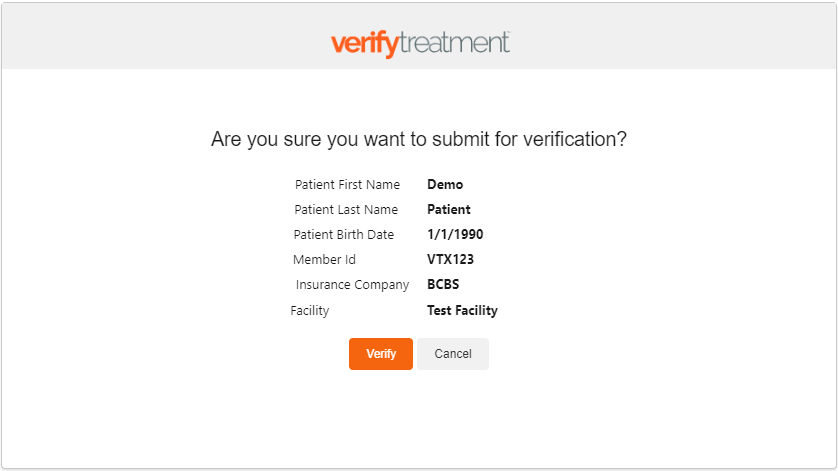838x471 pixels.
Task: Click the submit for verification question heading
Action: coord(419,139)
